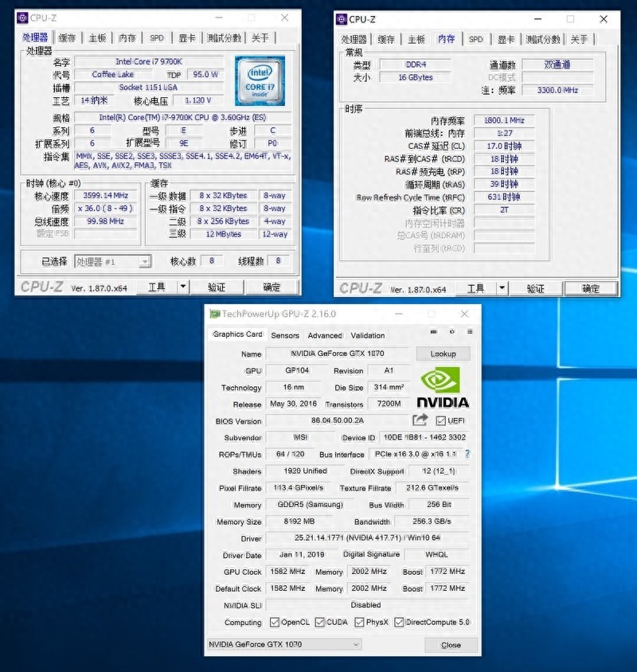Expand the 工具 arrow in left CPU-Z
This screenshot has width=637, height=672.
pos(182,287)
